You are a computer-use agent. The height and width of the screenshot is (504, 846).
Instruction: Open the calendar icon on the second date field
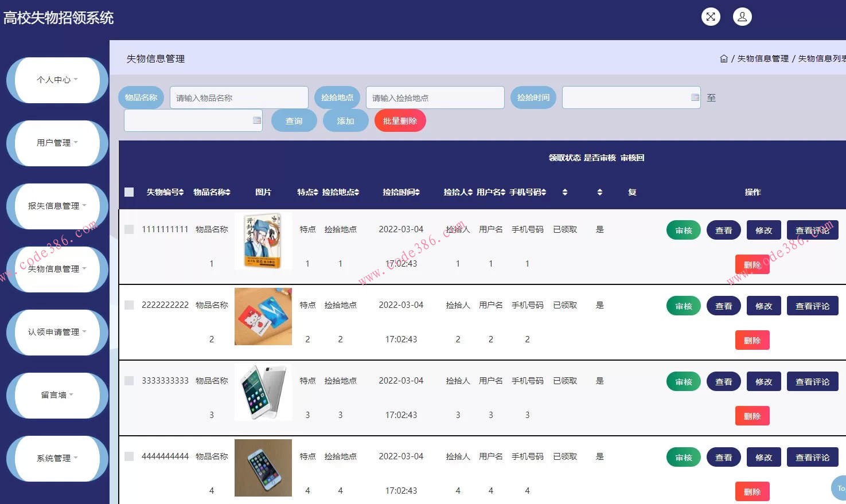(256, 120)
